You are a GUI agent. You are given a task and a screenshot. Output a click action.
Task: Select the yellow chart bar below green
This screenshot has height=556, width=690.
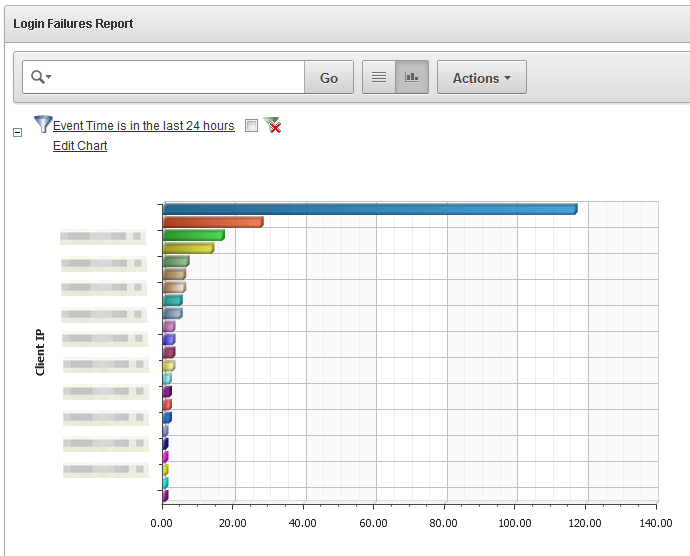pos(188,248)
